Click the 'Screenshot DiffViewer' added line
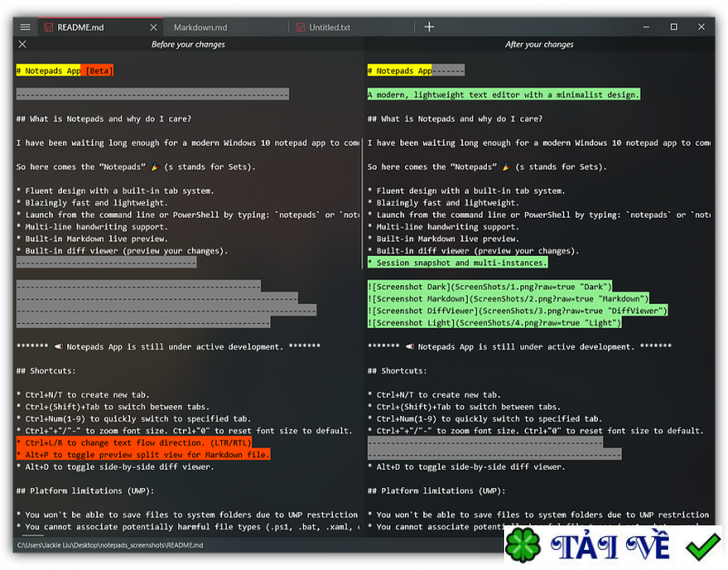The height and width of the screenshot is (570, 728). 518,310
